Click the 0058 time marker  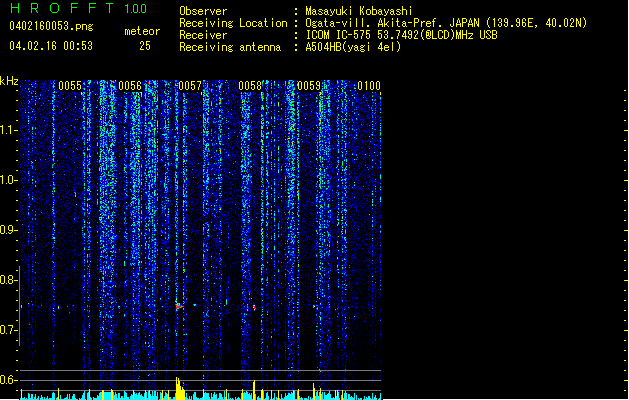pos(250,86)
